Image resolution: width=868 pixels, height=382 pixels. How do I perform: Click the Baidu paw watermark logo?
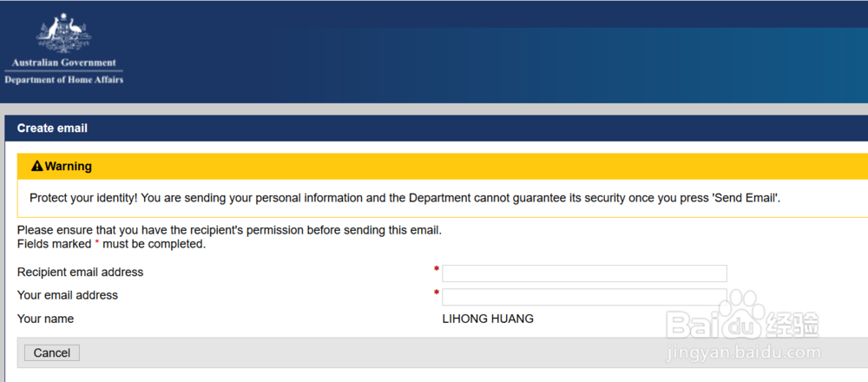click(x=739, y=315)
